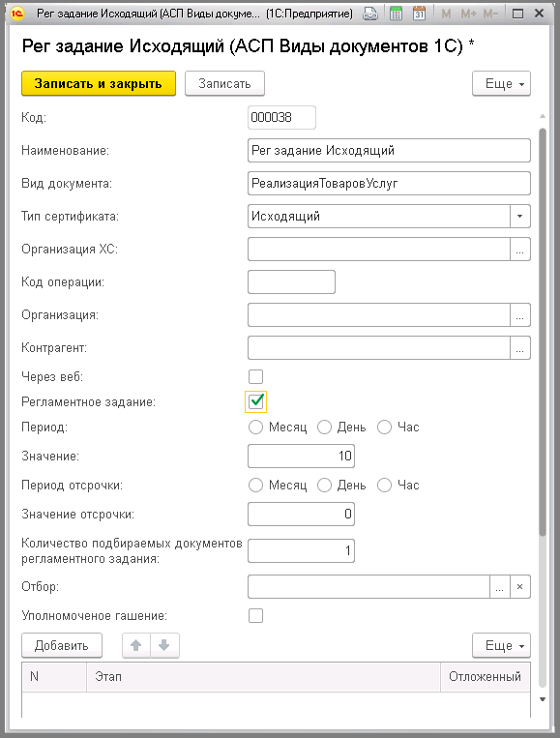Click the Код операции input field
560x738 pixels.
(x=291, y=281)
